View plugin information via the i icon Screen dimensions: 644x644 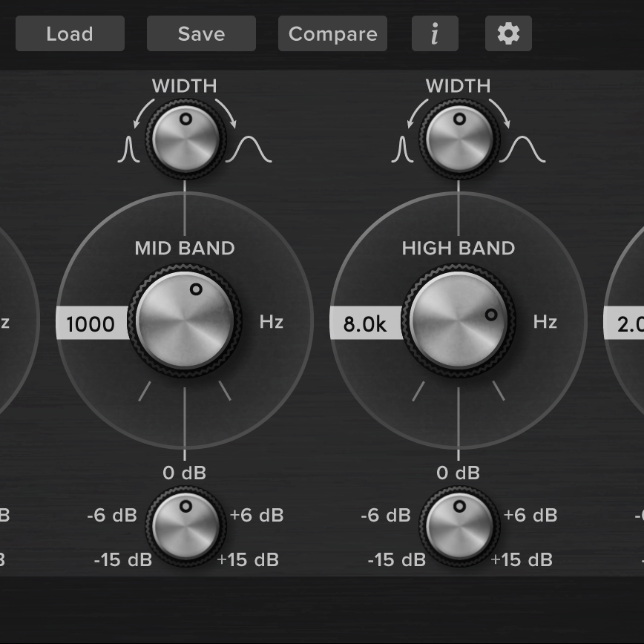pyautogui.click(x=435, y=33)
